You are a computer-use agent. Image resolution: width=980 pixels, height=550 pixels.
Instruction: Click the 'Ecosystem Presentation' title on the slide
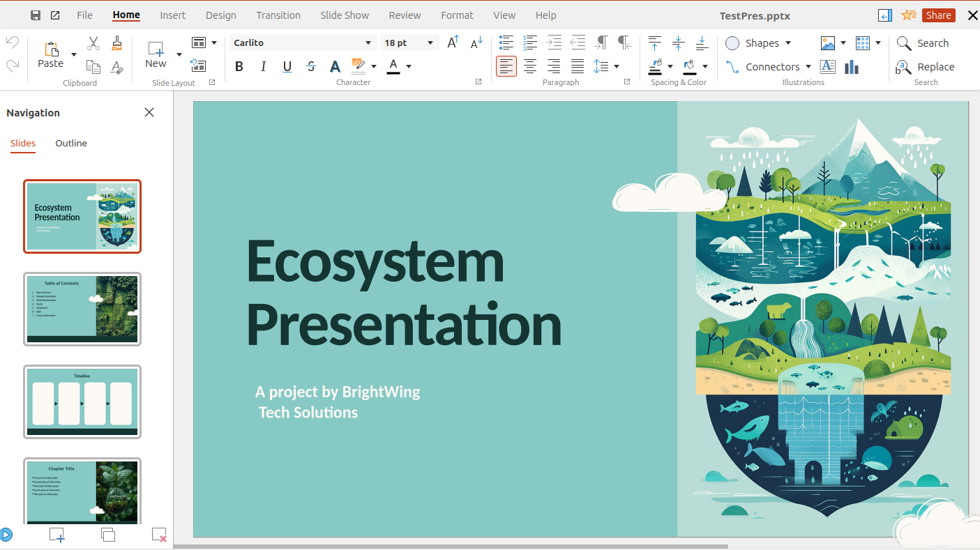(x=404, y=293)
